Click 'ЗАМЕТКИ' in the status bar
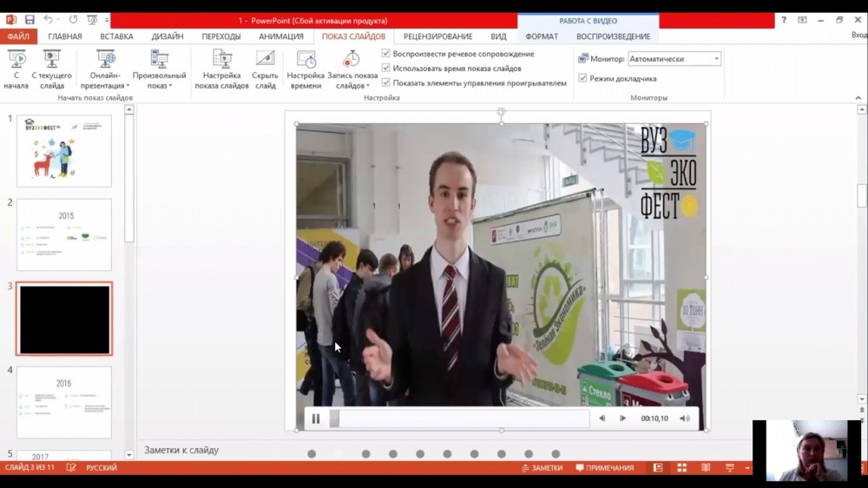868x488 pixels. point(542,468)
